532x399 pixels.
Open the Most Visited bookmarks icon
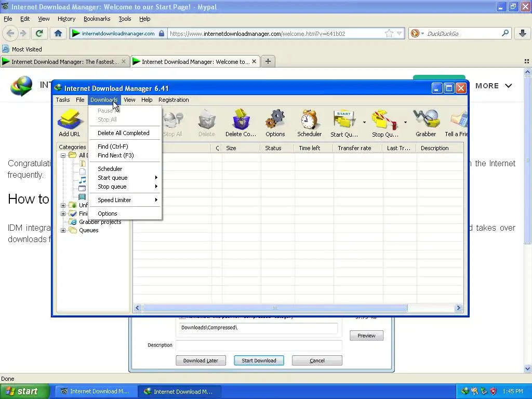(x=6, y=49)
